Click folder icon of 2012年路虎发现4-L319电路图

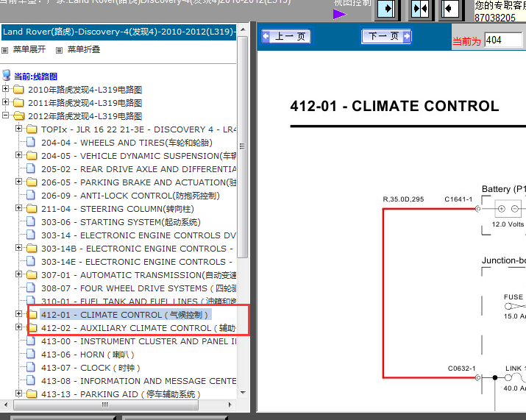coord(18,115)
